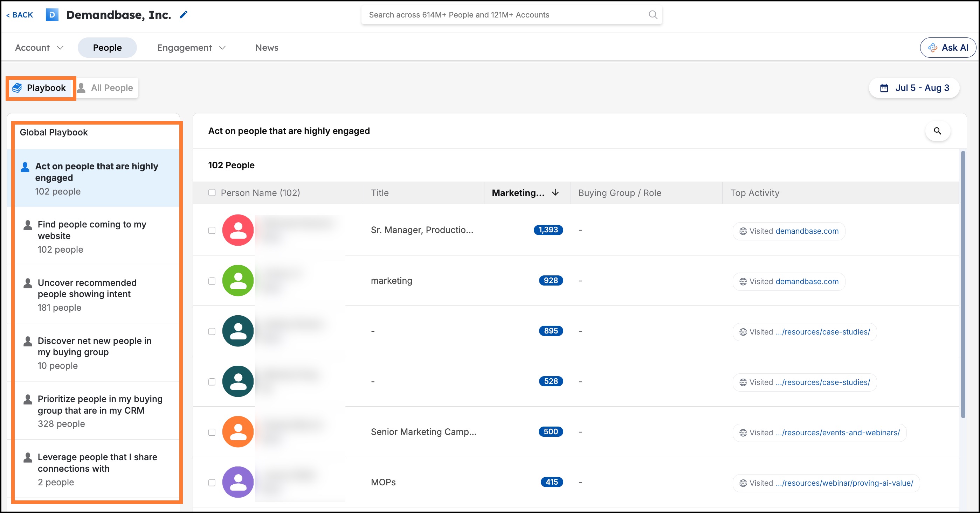Check the box for the Sr. Manager row

pos(212,230)
